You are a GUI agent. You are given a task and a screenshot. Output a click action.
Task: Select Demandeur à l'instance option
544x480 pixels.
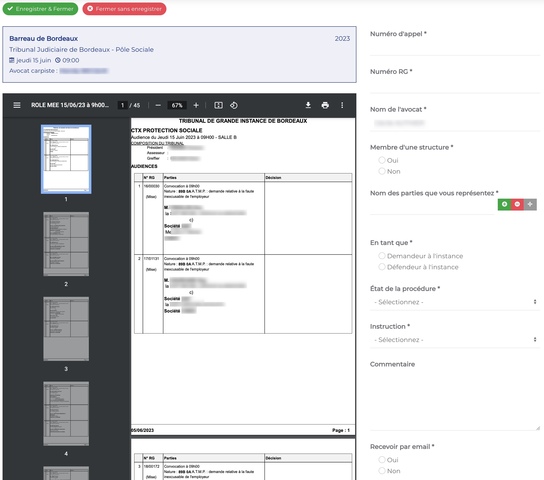click(x=382, y=256)
